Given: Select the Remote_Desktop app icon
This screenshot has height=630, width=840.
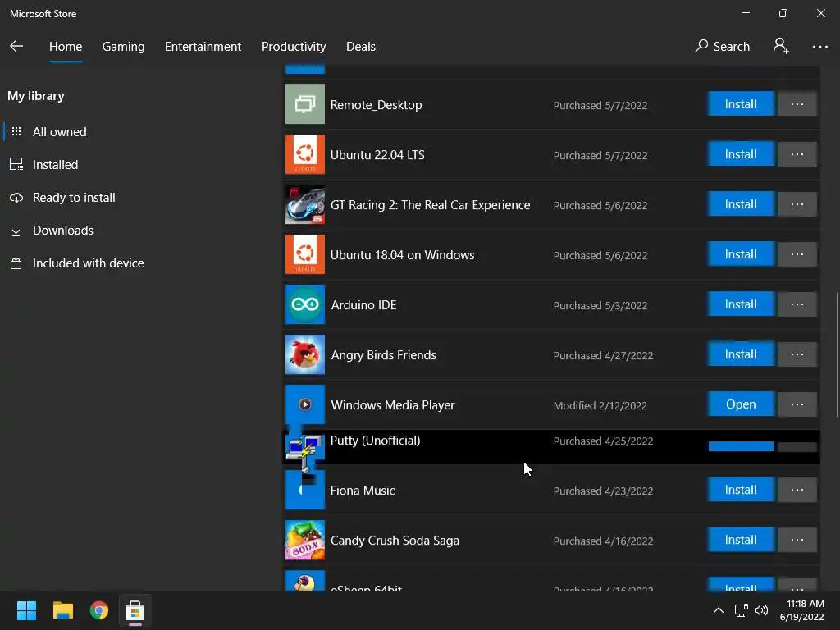Looking at the screenshot, I should 305,104.
